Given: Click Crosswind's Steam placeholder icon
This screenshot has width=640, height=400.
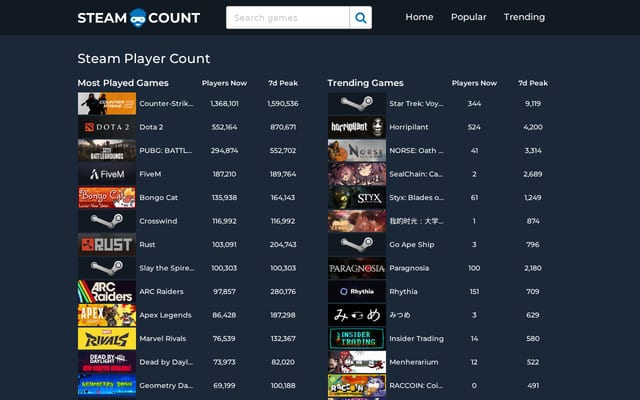Looking at the screenshot, I should 107,221.
